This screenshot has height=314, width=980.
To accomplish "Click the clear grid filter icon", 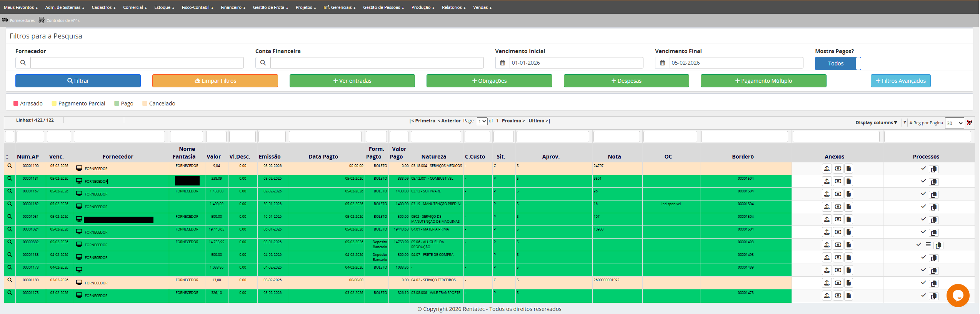I will (969, 123).
